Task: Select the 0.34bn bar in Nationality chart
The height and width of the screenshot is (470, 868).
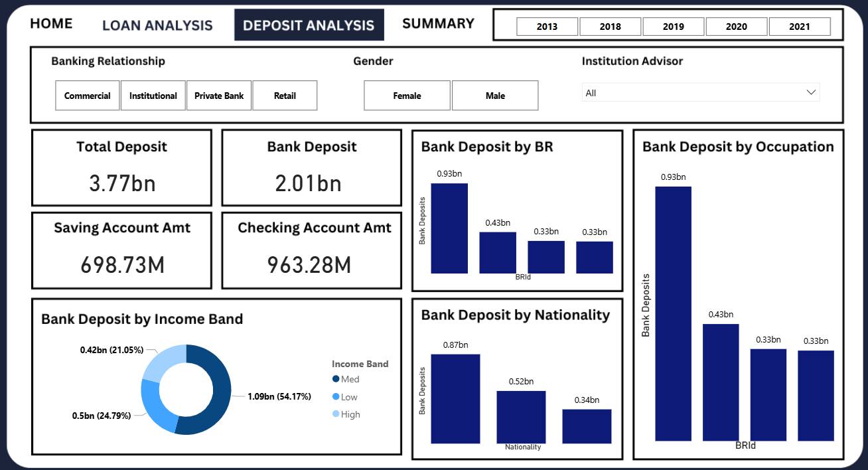Action: click(587, 426)
